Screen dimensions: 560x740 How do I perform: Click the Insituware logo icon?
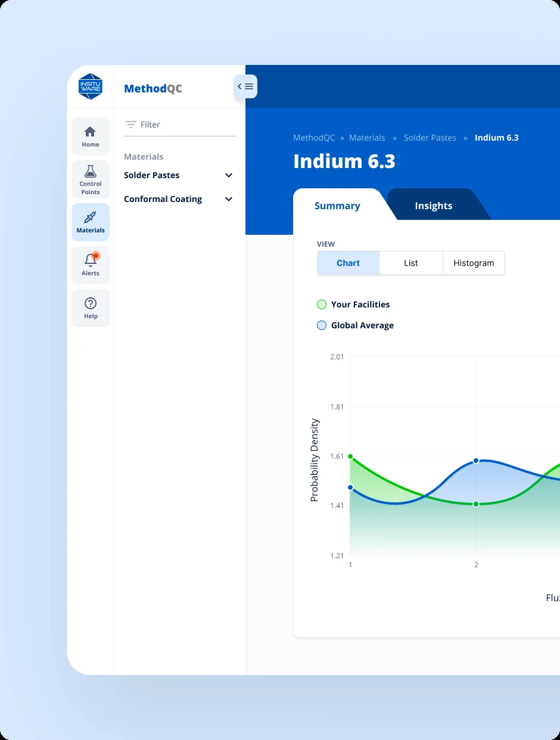91,86
